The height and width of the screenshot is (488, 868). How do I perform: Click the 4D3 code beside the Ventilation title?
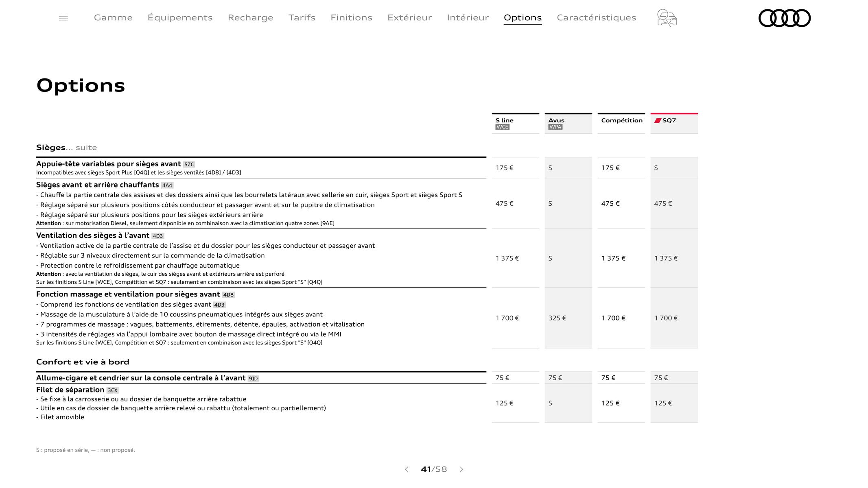pyautogui.click(x=157, y=236)
